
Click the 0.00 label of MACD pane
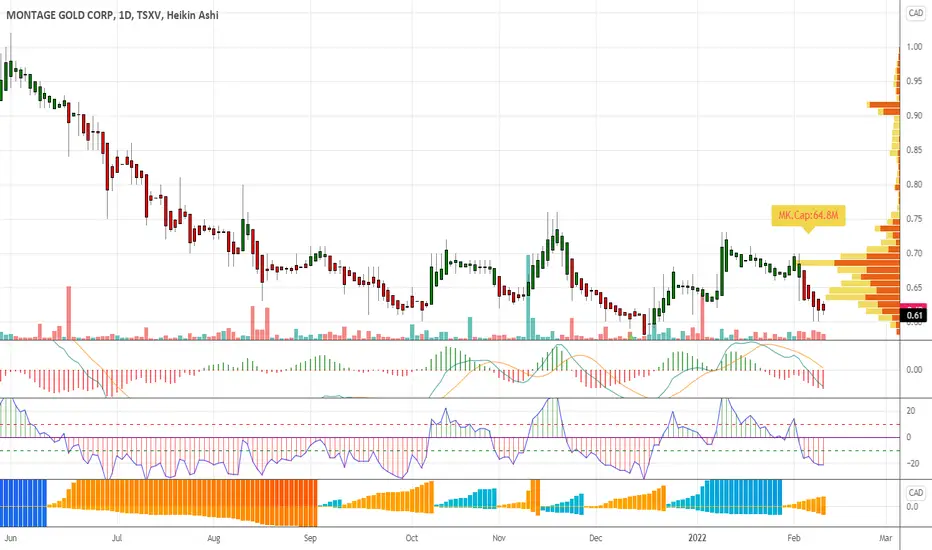(915, 370)
